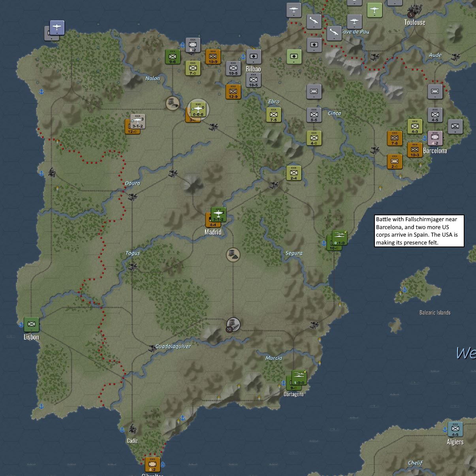
Task: Click the Fallschirmjager battle note box
Action: point(419,231)
